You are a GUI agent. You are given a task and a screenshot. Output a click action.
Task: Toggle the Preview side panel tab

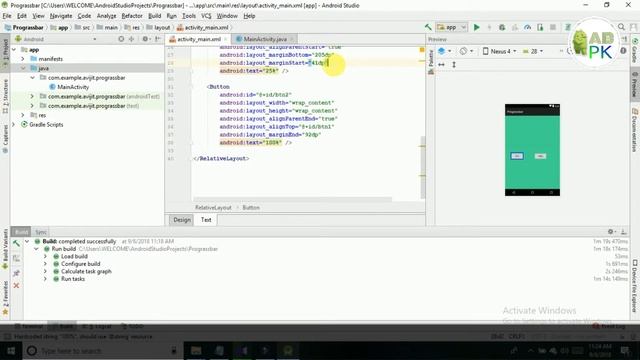click(x=635, y=85)
